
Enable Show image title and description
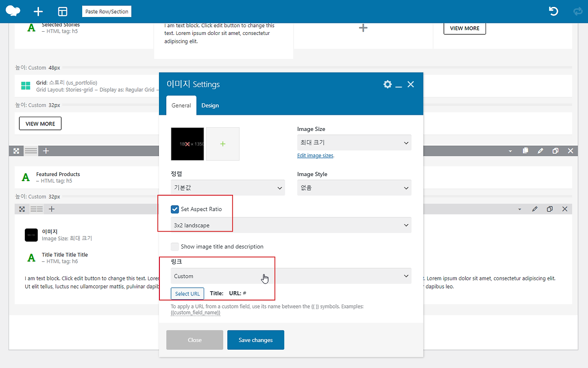click(175, 246)
